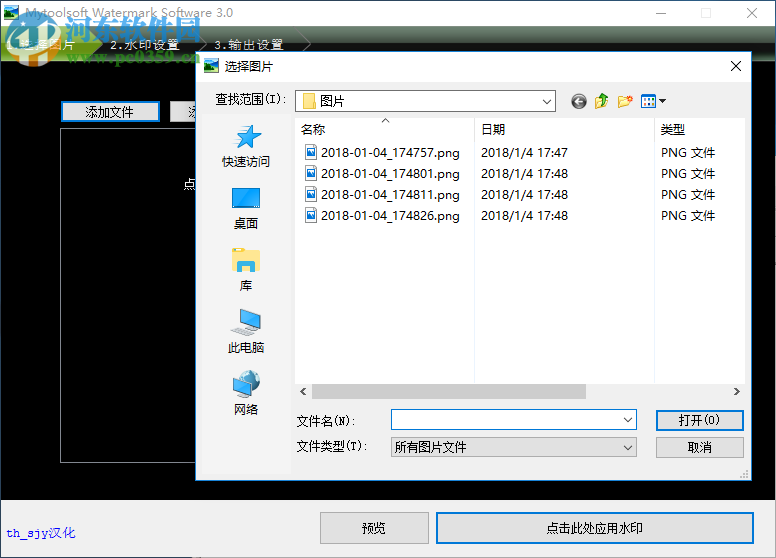The image size is (776, 558).
Task: Open 此电脑 this PC location
Action: pos(246,332)
